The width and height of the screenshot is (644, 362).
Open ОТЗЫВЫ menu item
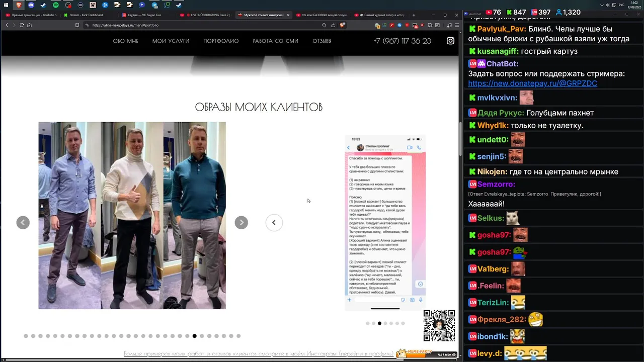[322, 41]
